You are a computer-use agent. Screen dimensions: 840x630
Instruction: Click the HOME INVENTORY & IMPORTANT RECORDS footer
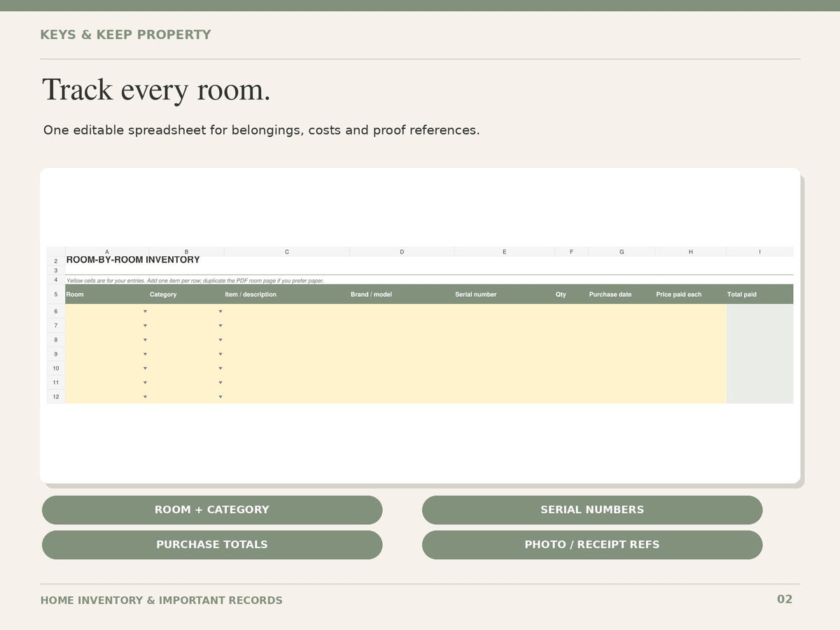[x=162, y=601]
